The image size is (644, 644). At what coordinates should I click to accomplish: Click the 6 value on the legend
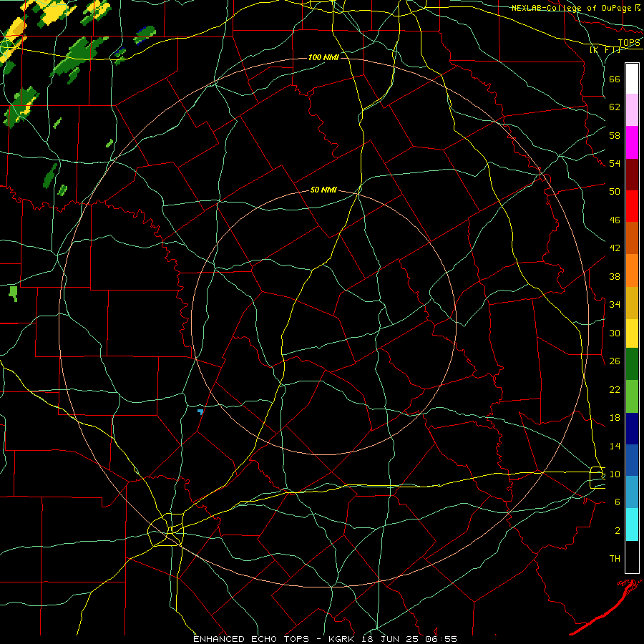click(618, 502)
